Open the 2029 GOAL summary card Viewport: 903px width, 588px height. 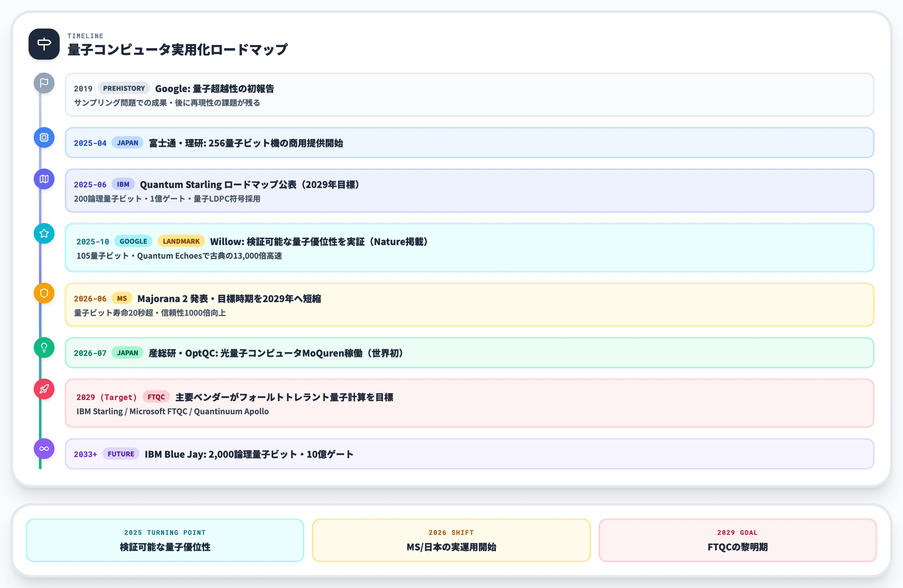coord(738,540)
